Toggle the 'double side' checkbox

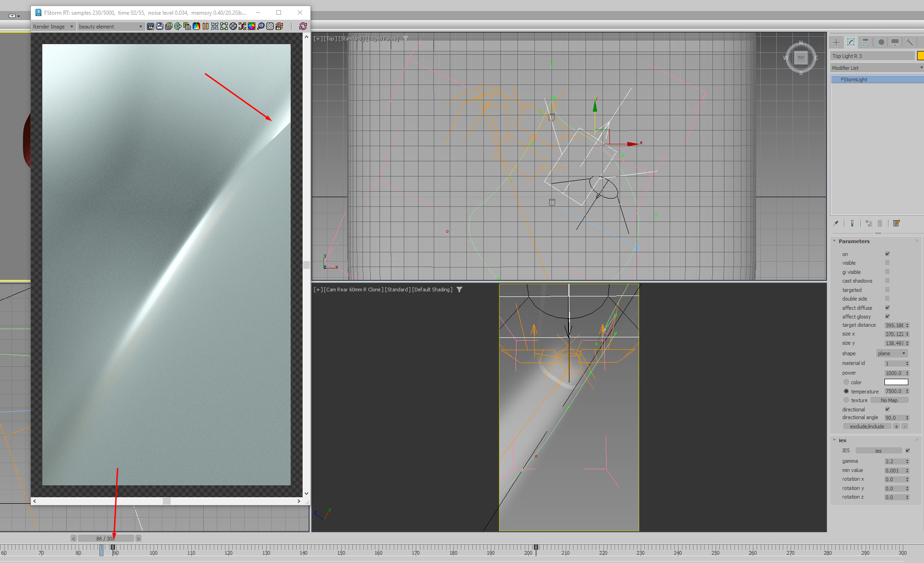click(x=887, y=299)
